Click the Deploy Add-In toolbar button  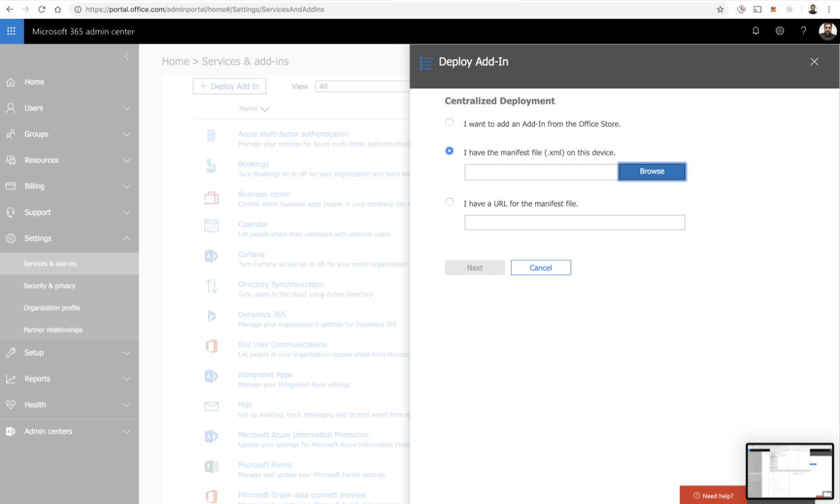click(x=229, y=86)
